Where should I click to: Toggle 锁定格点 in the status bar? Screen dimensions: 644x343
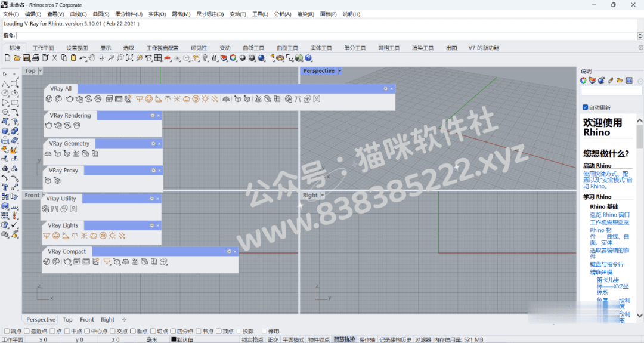pos(252,339)
